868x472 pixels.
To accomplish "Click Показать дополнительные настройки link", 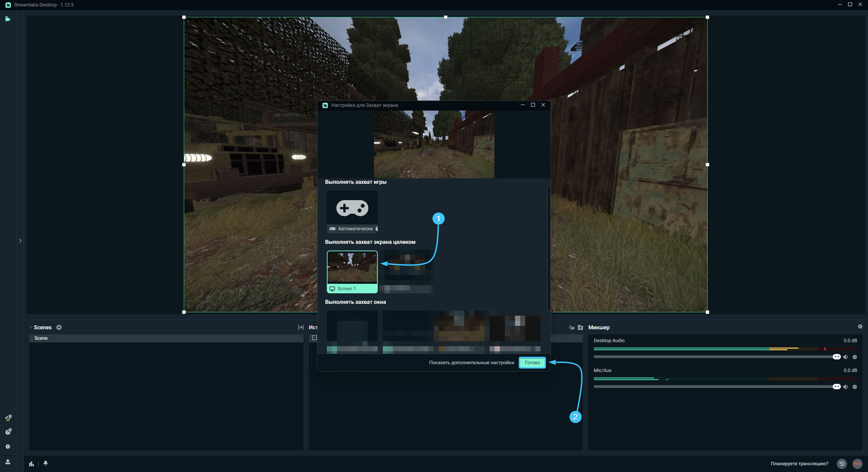I will pos(472,362).
